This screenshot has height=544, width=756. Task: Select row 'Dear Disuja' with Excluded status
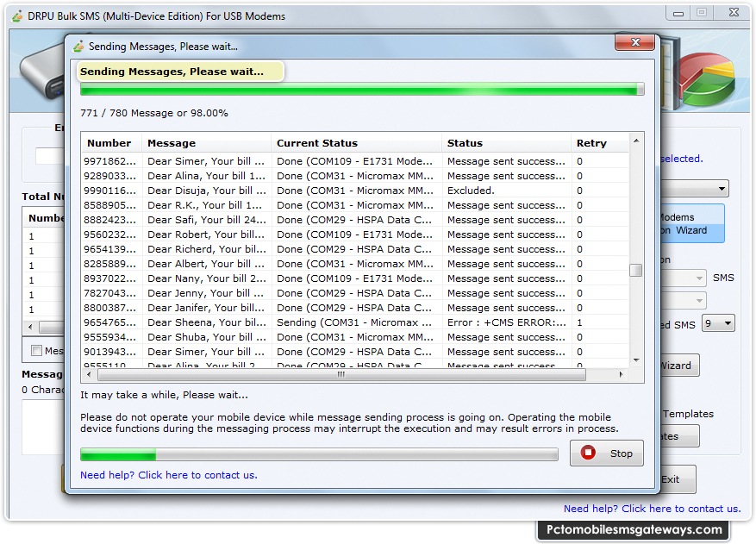[355, 191]
